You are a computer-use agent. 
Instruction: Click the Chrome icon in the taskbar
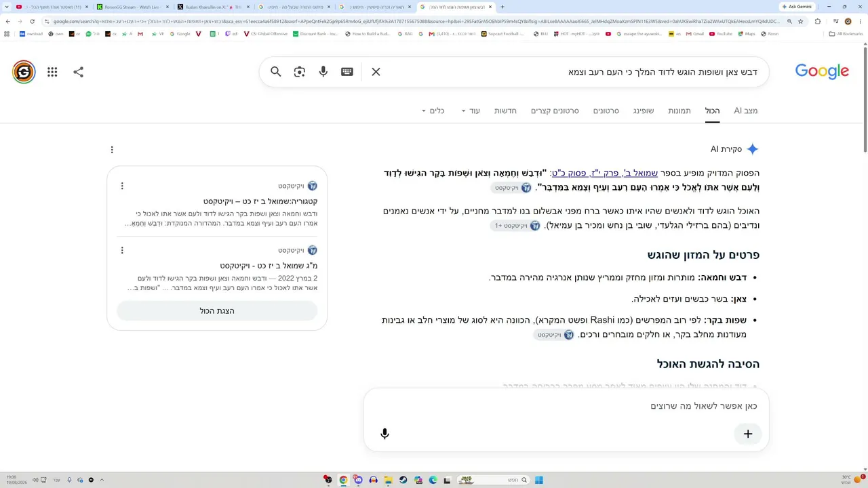[x=343, y=480]
